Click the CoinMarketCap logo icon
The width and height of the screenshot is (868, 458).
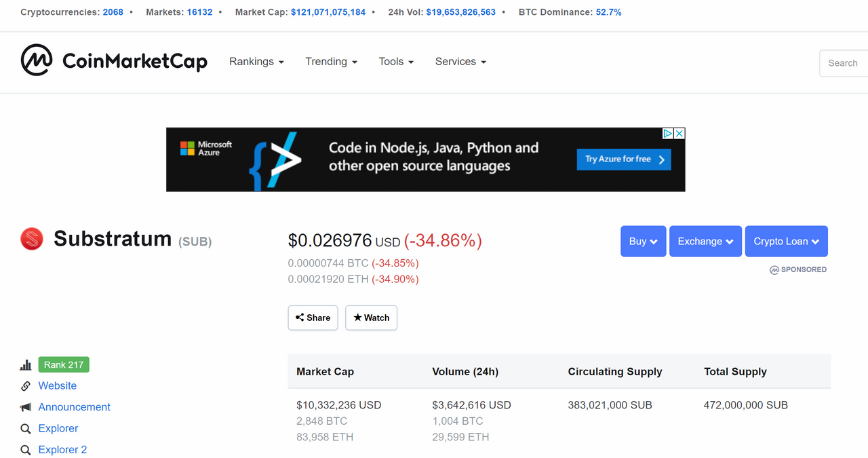[x=37, y=60]
